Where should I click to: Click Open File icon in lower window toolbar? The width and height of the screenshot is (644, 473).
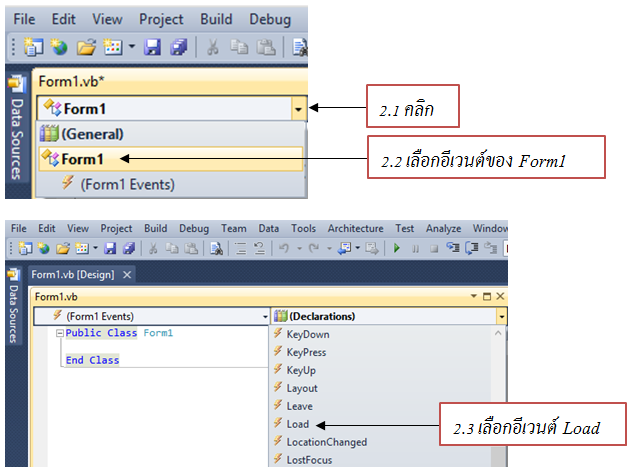pyautogui.click(x=63, y=248)
